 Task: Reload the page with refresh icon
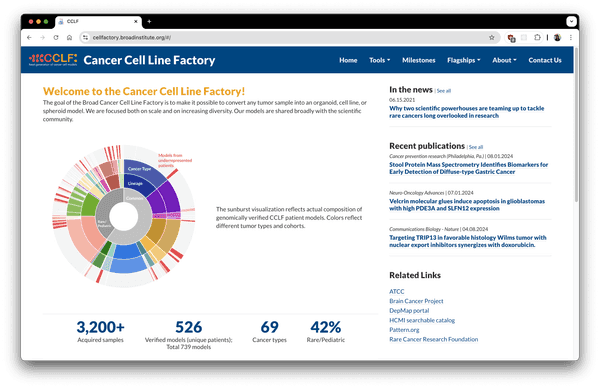[56, 37]
